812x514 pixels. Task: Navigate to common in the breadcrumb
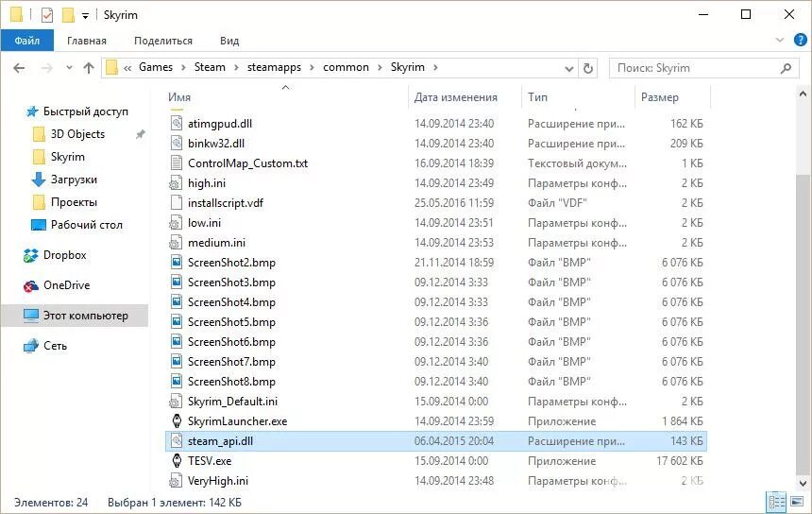point(346,67)
